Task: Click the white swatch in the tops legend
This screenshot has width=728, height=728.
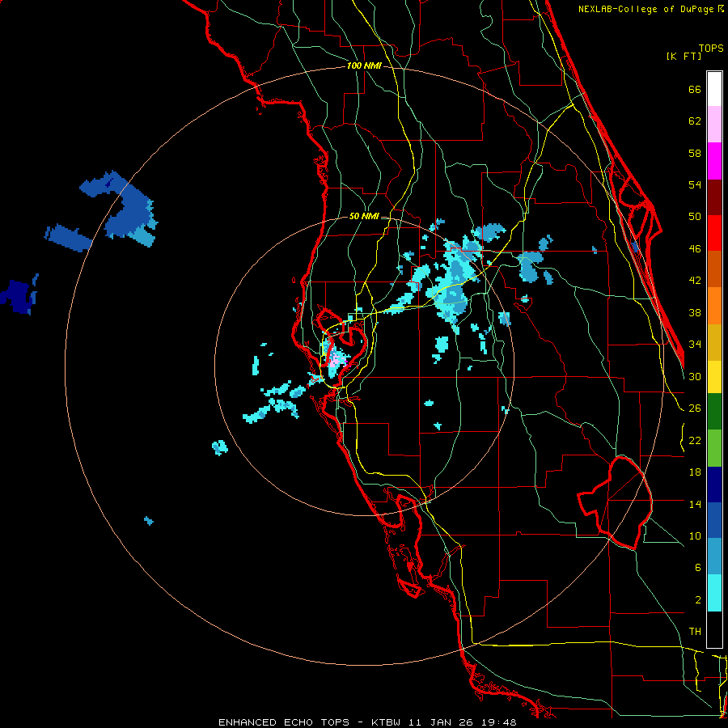Action: click(x=714, y=89)
